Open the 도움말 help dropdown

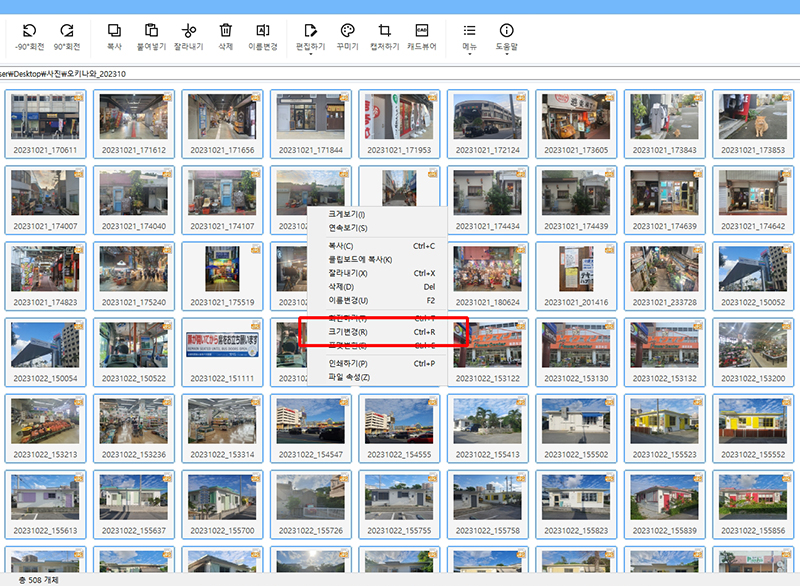tap(507, 38)
